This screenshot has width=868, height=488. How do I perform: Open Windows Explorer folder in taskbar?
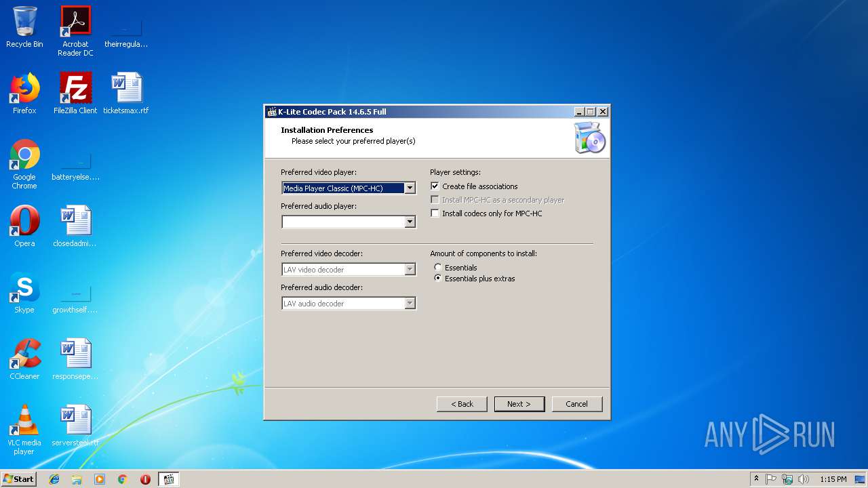tap(77, 479)
